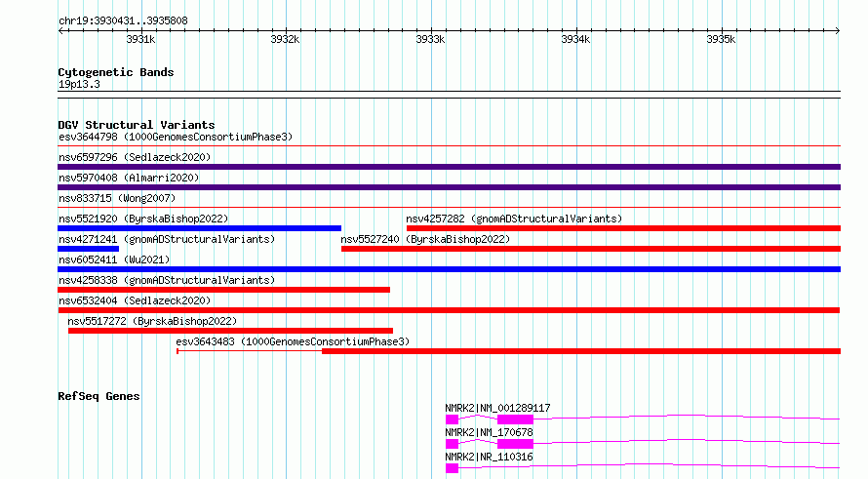This screenshot has width=868, height=479.
Task: Click the RefSeq Genes track title
Action: point(99,396)
